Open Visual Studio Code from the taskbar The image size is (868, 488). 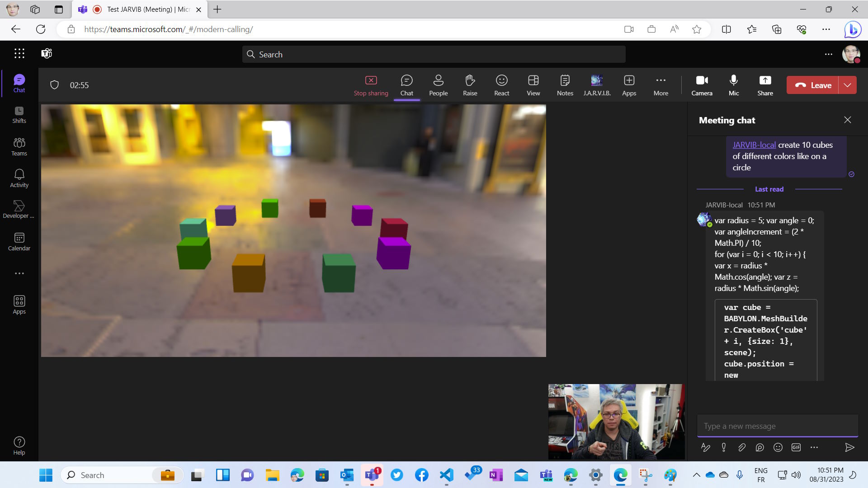[x=446, y=475]
